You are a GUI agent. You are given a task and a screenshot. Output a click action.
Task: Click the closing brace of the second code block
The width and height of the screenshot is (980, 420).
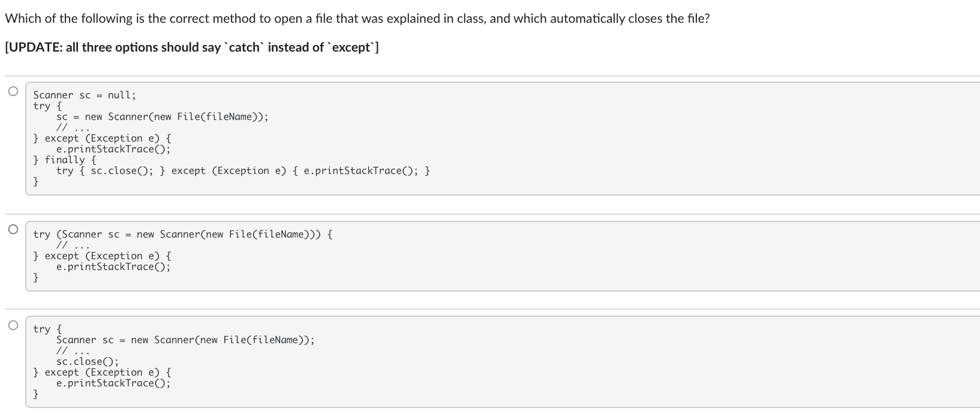tap(36, 277)
